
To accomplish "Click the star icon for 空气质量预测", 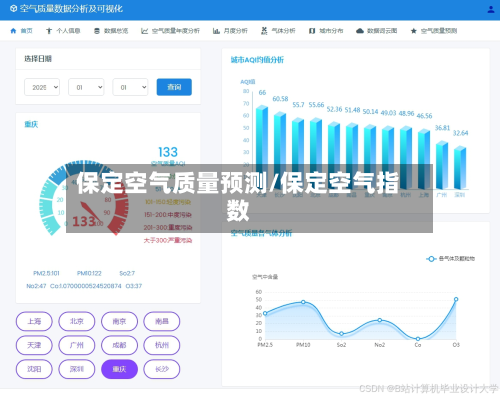I will click(x=414, y=31).
